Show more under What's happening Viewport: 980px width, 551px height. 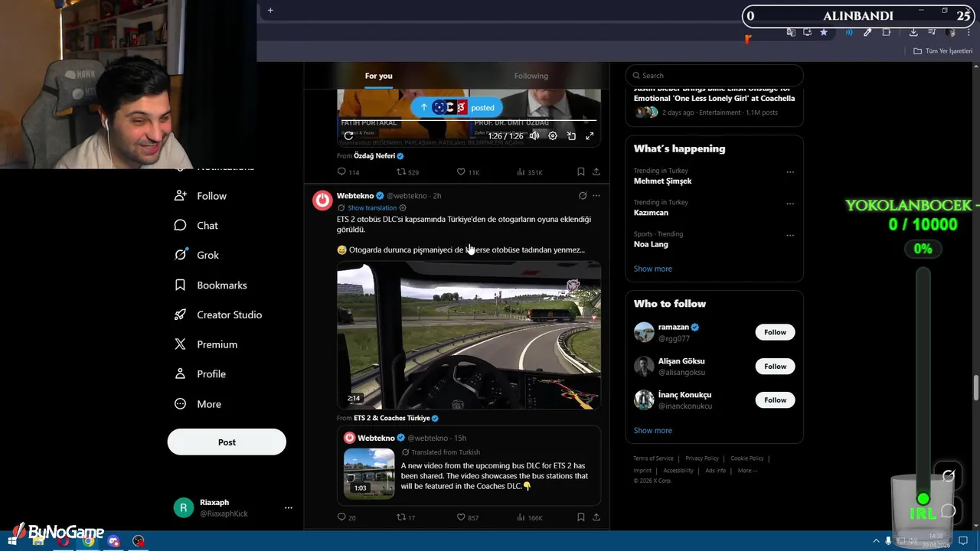[653, 269]
